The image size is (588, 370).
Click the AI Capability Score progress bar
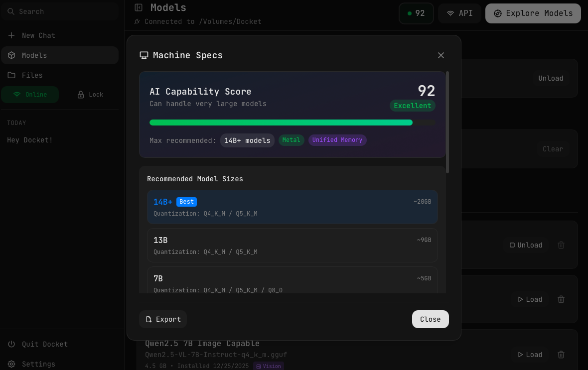292,122
